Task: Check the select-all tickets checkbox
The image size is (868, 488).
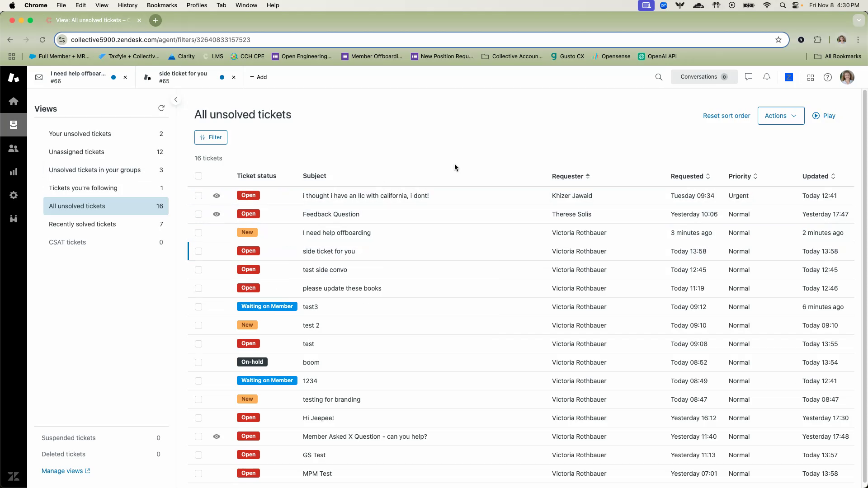Action: [x=198, y=176]
